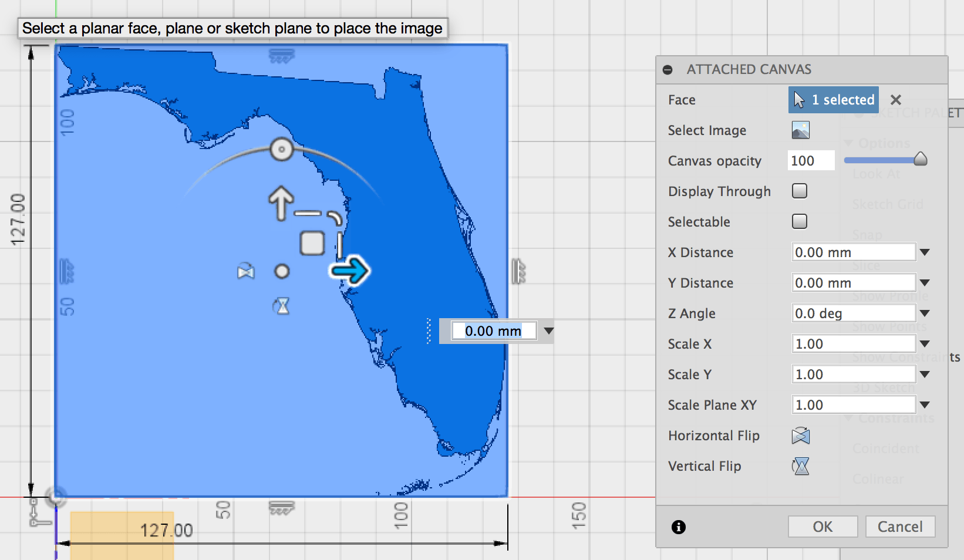964x560 pixels.
Task: Click the on-canvas 0.00 mm input field
Action: [x=494, y=331]
